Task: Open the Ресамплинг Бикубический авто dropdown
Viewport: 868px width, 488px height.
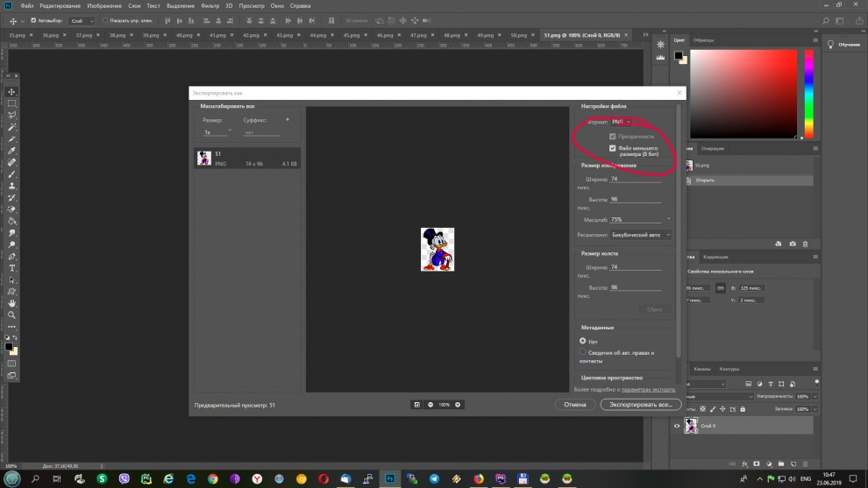Action: coord(641,235)
